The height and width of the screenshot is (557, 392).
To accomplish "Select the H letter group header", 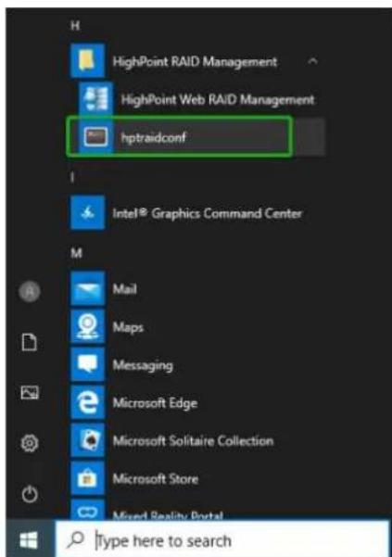I will click(x=75, y=26).
